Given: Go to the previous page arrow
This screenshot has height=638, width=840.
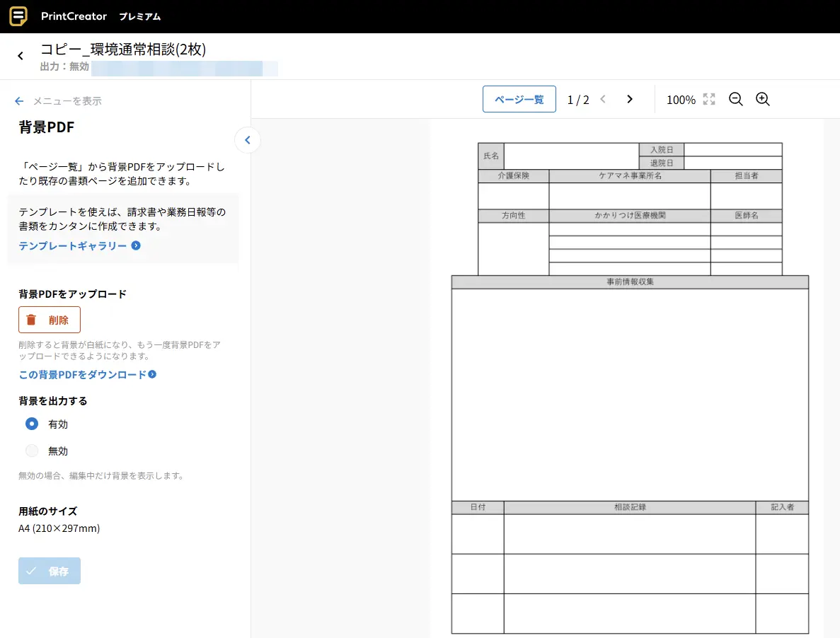Looking at the screenshot, I should tap(603, 100).
